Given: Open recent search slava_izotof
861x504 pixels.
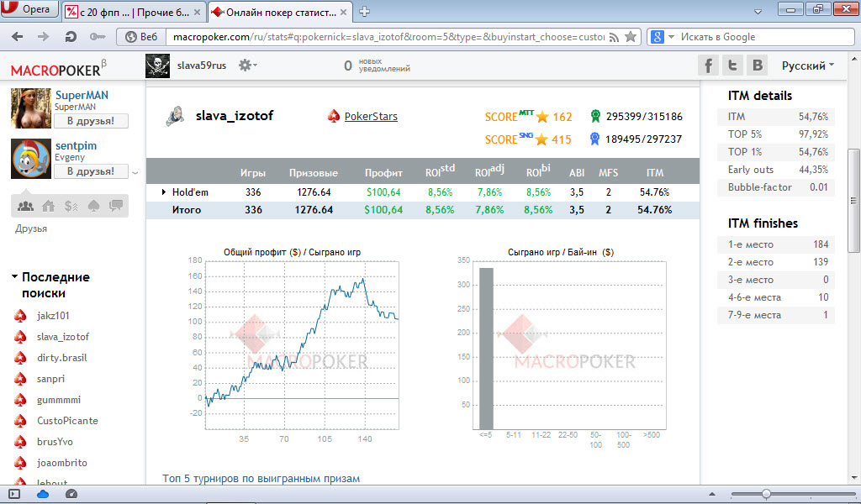Looking at the screenshot, I should [x=62, y=337].
